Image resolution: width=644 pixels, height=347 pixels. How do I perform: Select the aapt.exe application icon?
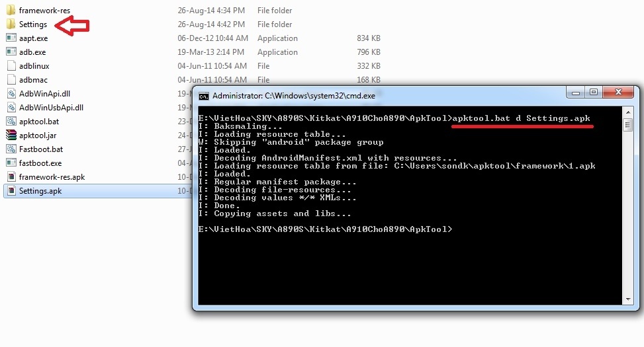coord(11,38)
